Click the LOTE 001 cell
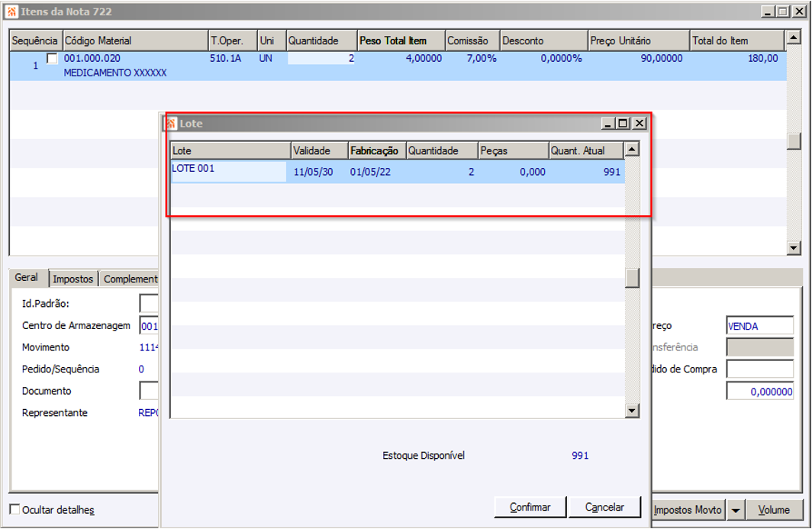 point(228,172)
